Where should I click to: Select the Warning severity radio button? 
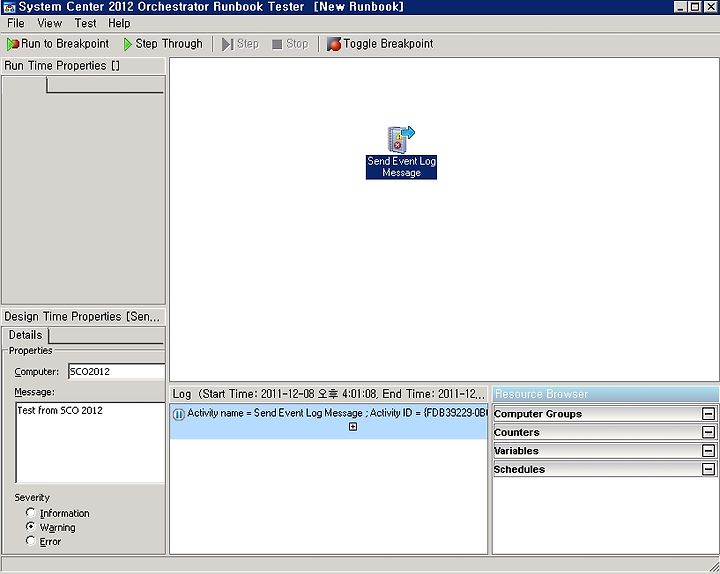(30, 526)
